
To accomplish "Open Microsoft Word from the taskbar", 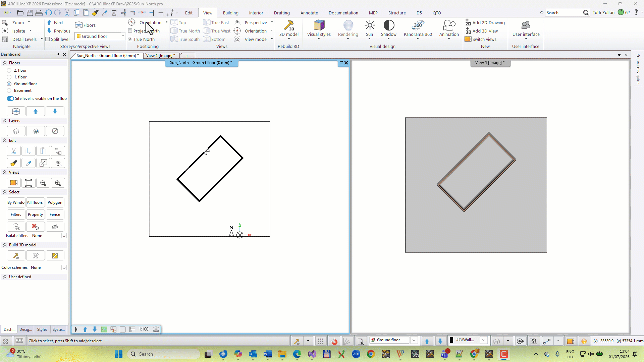I will click(267, 354).
